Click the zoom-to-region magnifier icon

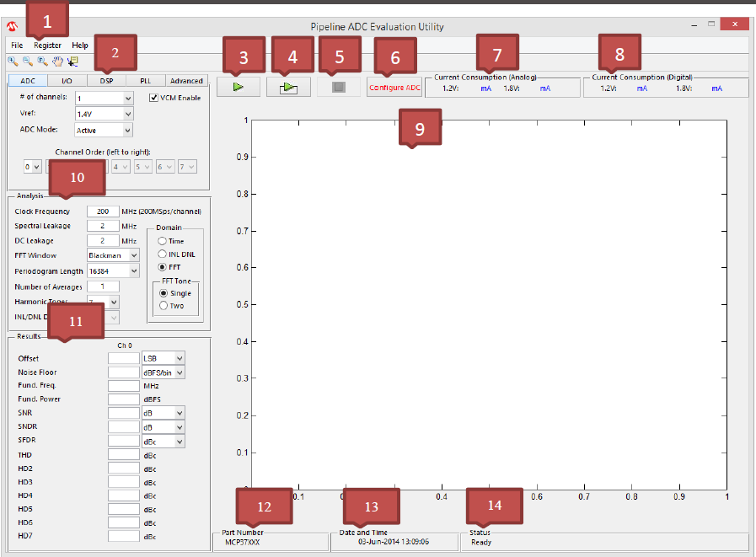click(x=42, y=61)
